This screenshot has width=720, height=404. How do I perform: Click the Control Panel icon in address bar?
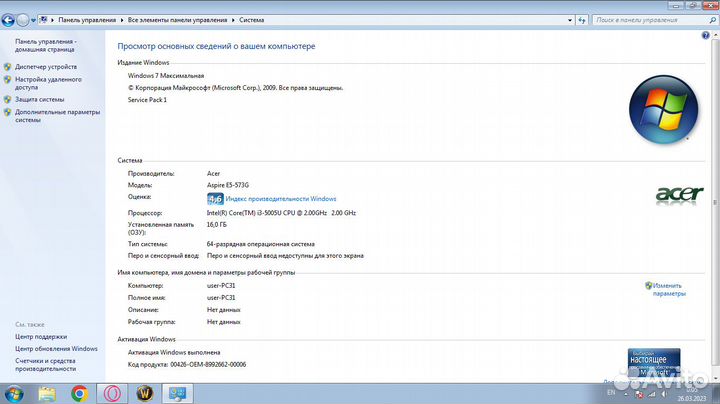point(44,20)
